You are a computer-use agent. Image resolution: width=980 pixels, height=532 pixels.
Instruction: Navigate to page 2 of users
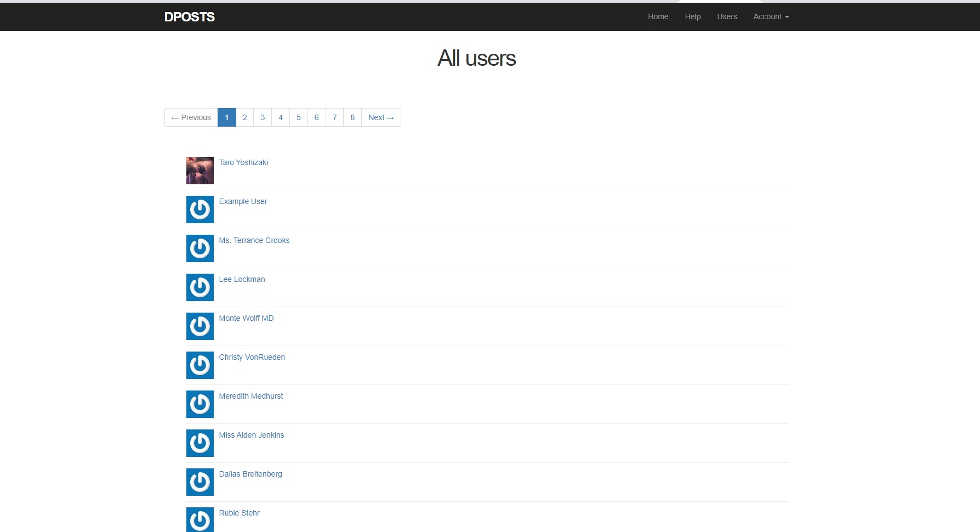tap(244, 117)
